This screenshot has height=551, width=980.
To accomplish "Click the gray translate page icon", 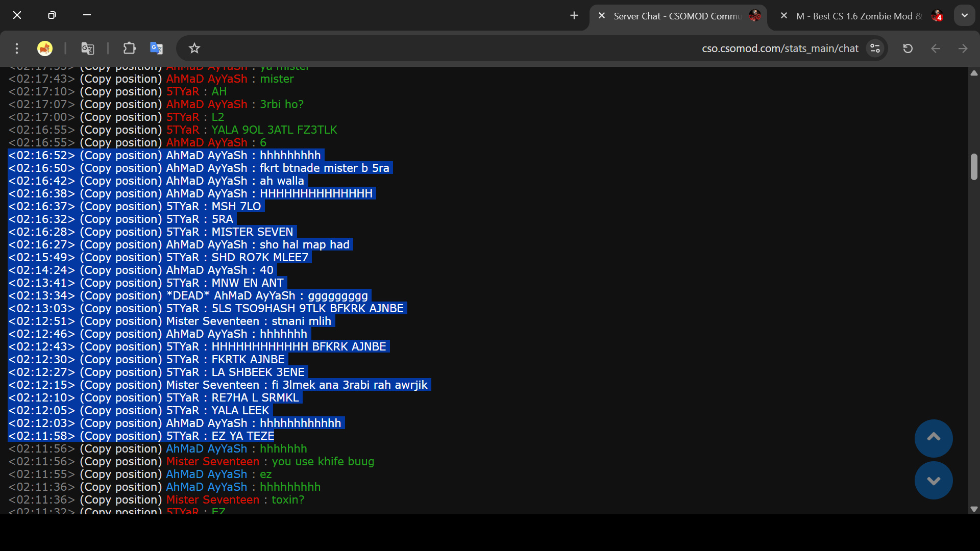I will [87, 48].
